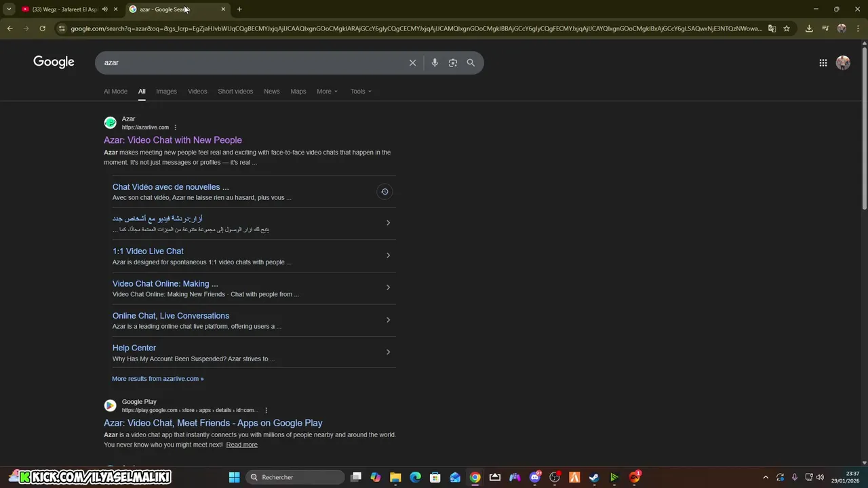
Task: Select the All results tab
Action: click(x=142, y=91)
